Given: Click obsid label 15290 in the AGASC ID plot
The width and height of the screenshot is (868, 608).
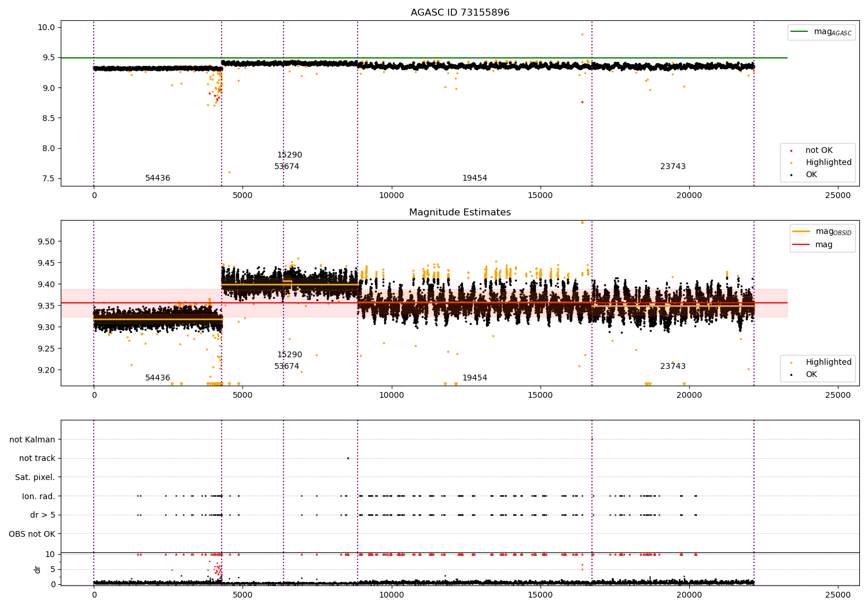Looking at the screenshot, I should [289, 155].
